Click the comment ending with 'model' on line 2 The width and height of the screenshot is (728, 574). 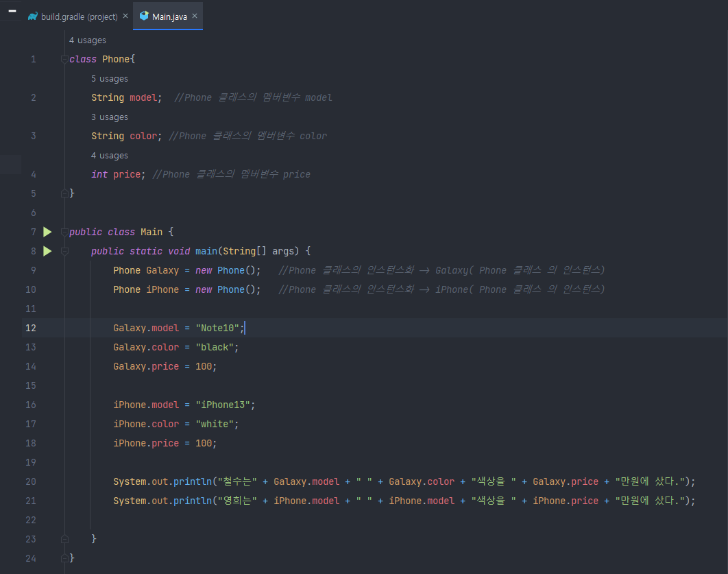coord(253,97)
